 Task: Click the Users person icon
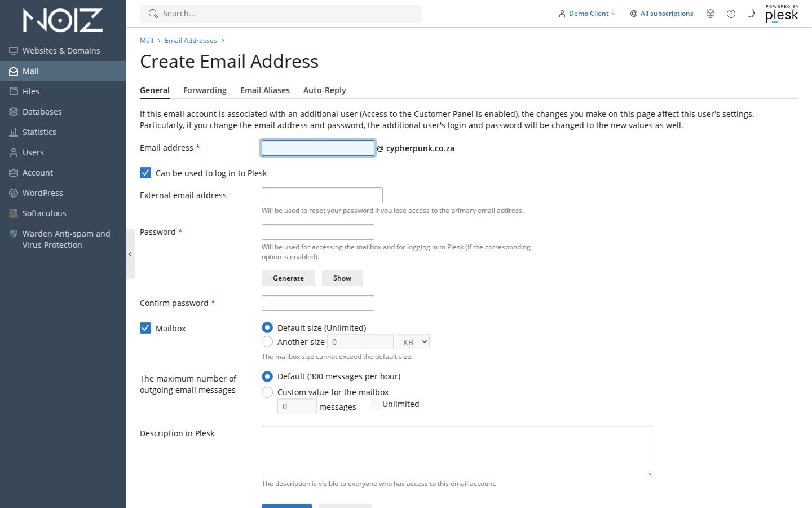pyautogui.click(x=14, y=152)
